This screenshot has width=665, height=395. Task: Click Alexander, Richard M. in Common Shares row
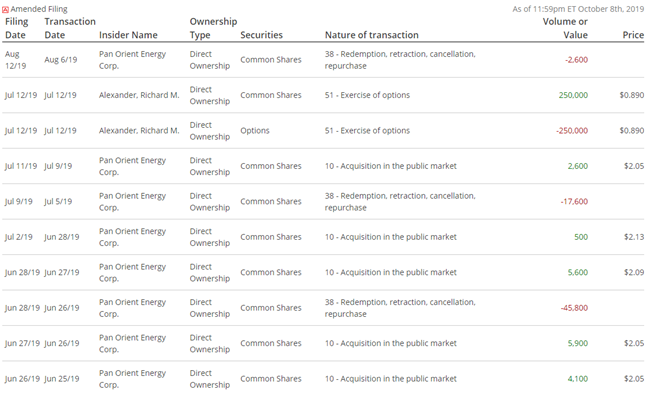pyautogui.click(x=139, y=95)
